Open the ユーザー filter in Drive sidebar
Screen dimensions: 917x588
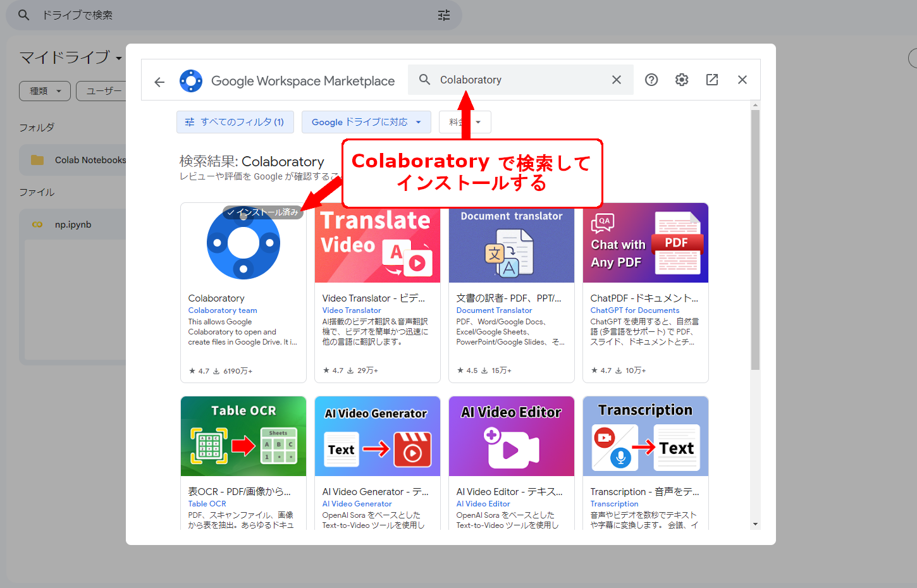tap(103, 90)
